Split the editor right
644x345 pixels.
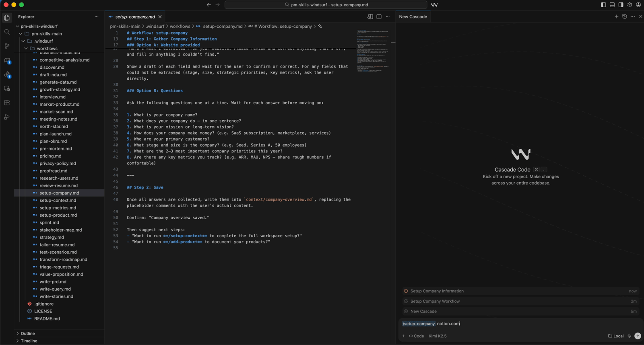(379, 16)
